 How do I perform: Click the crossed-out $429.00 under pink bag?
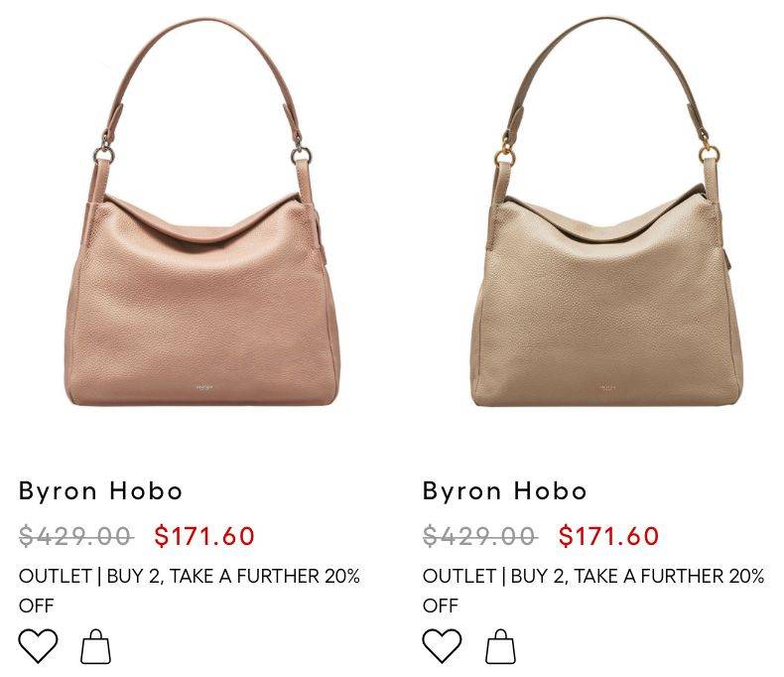tap(76, 536)
